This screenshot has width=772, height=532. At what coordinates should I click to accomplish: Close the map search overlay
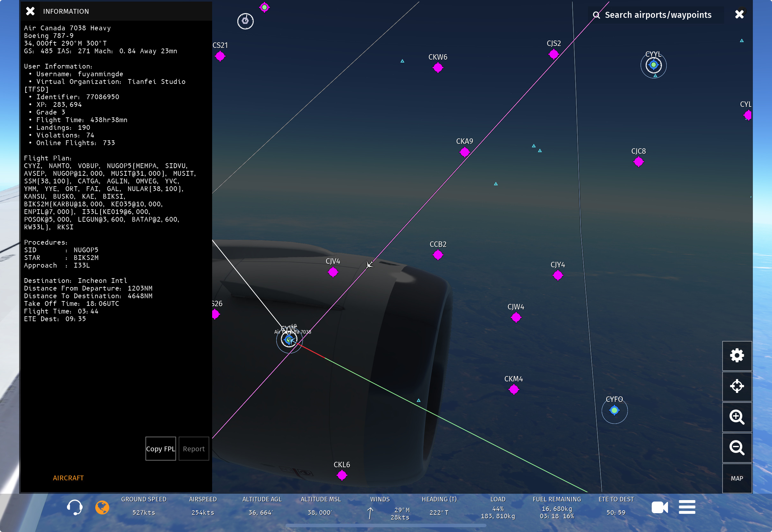pos(739,14)
